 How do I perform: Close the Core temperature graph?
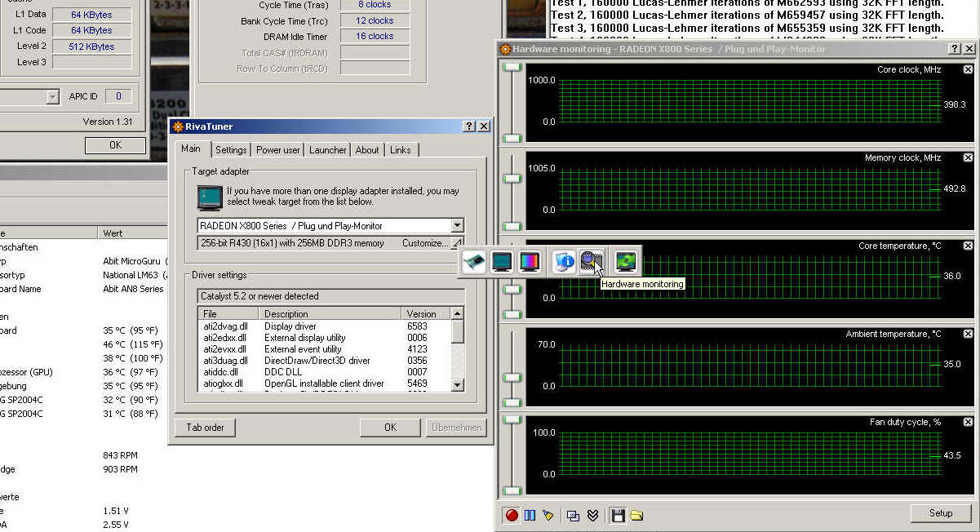(x=968, y=246)
